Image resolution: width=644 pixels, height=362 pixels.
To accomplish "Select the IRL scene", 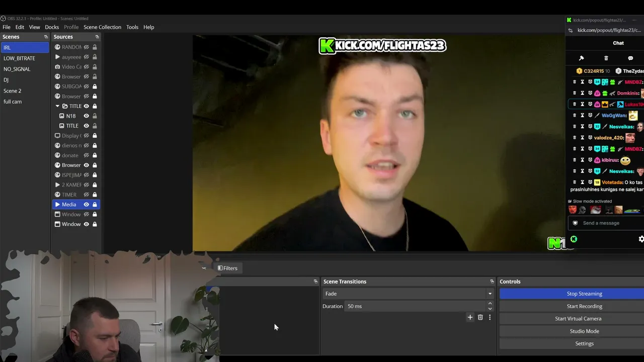I will click(x=25, y=47).
